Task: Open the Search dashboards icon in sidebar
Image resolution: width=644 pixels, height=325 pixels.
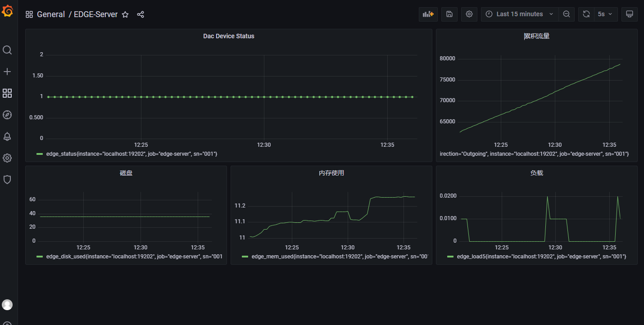Action: (x=7, y=50)
